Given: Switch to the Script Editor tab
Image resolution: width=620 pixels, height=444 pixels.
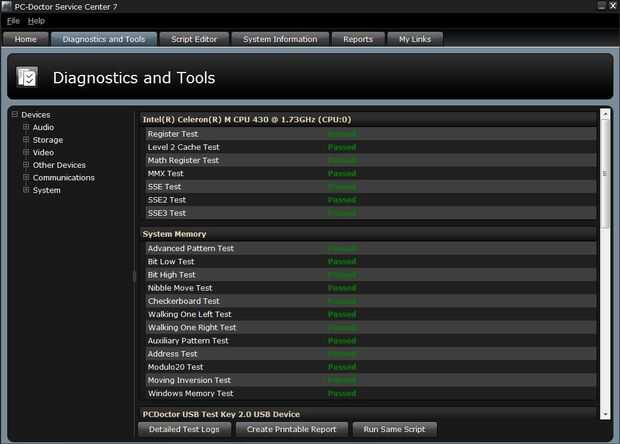Looking at the screenshot, I should pyautogui.click(x=194, y=39).
